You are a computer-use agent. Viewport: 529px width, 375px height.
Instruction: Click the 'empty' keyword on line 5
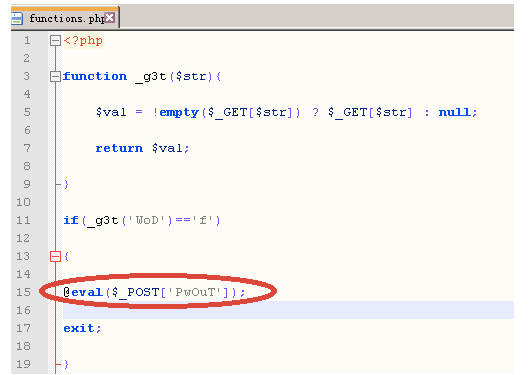[x=179, y=113]
